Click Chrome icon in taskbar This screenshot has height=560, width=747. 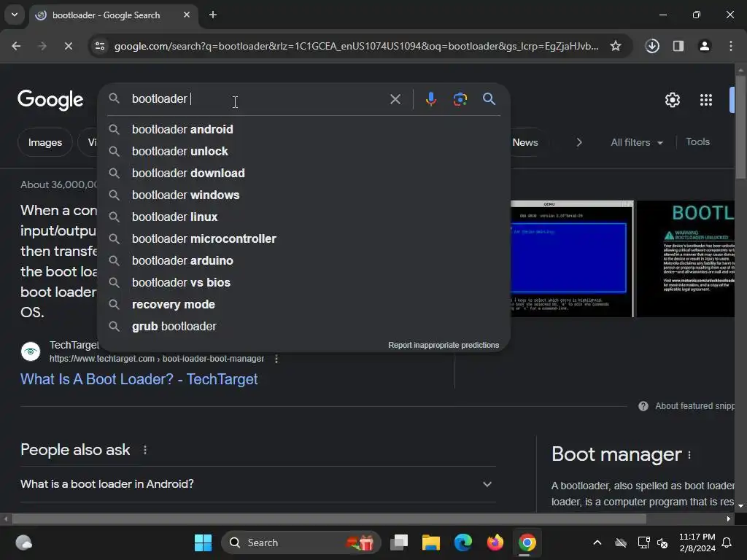click(527, 542)
